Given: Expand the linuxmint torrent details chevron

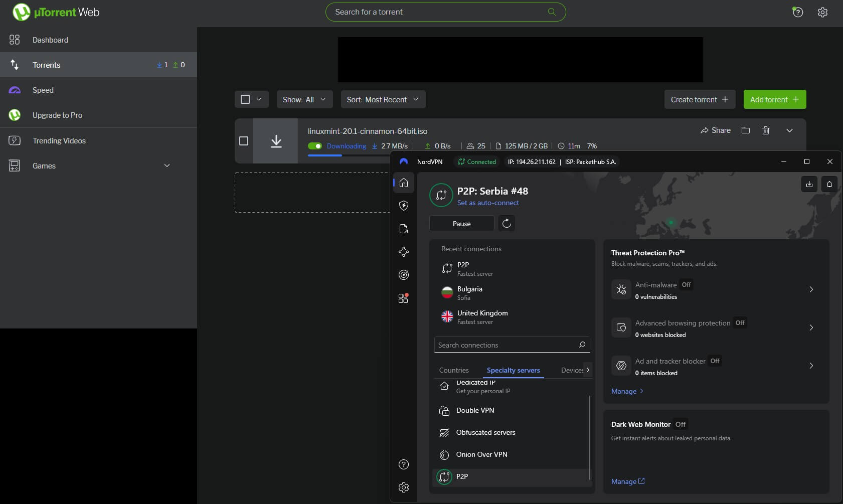Looking at the screenshot, I should tap(789, 130).
